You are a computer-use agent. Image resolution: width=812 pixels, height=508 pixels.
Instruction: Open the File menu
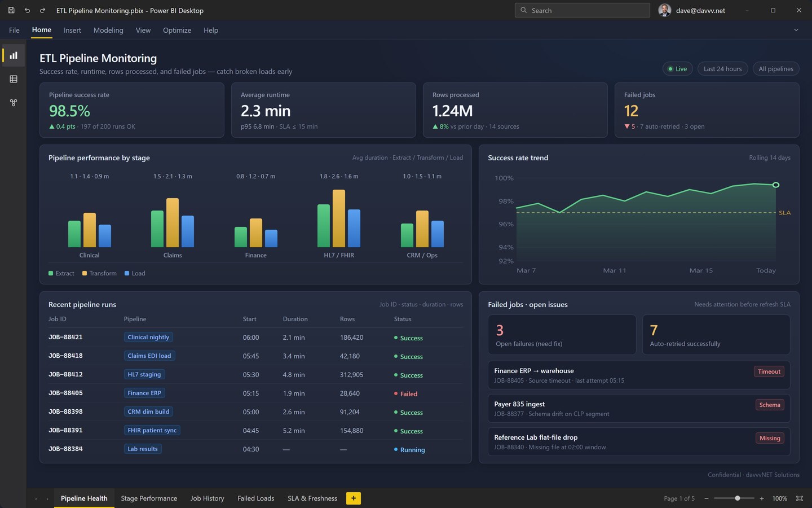[14, 30]
